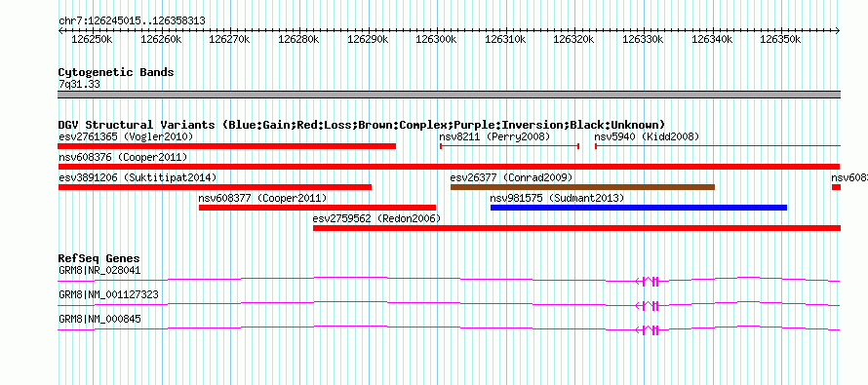This screenshot has height=385, width=868.
Task: Click the 7q31.33 band label
Action: coord(79,85)
